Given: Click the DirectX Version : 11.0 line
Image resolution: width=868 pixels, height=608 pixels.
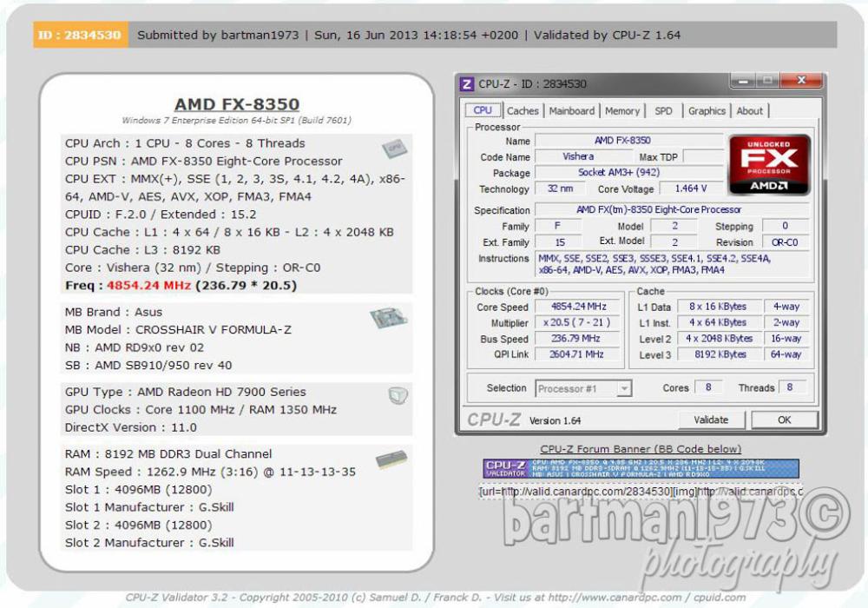Looking at the screenshot, I should pos(131,427).
